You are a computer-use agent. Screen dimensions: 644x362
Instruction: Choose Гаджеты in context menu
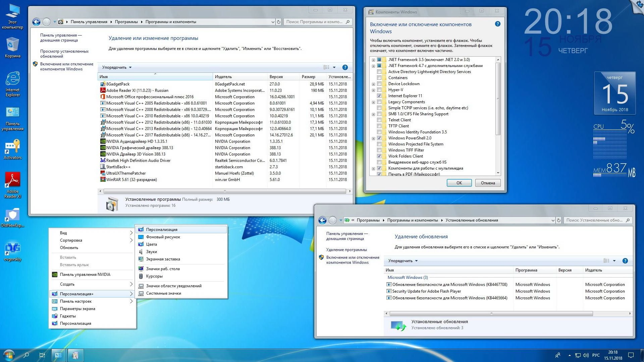92,316
